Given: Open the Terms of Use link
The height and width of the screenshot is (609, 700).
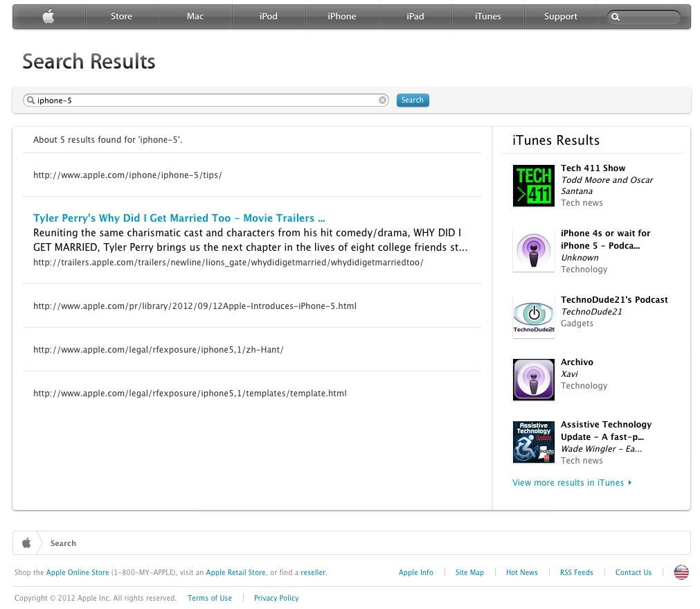Looking at the screenshot, I should point(209,598).
